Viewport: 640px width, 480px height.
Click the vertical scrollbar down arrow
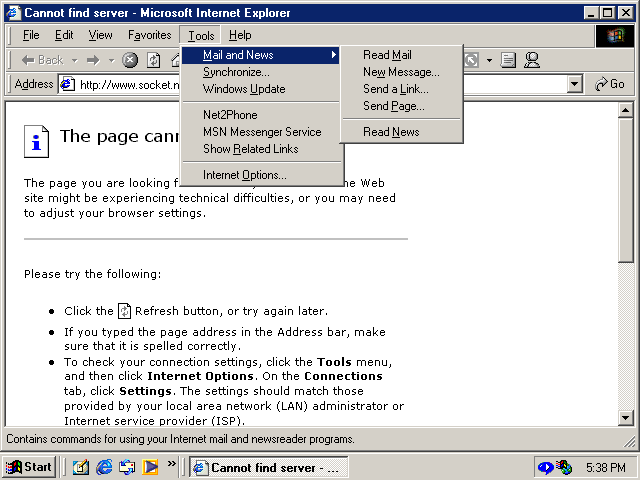coord(625,418)
